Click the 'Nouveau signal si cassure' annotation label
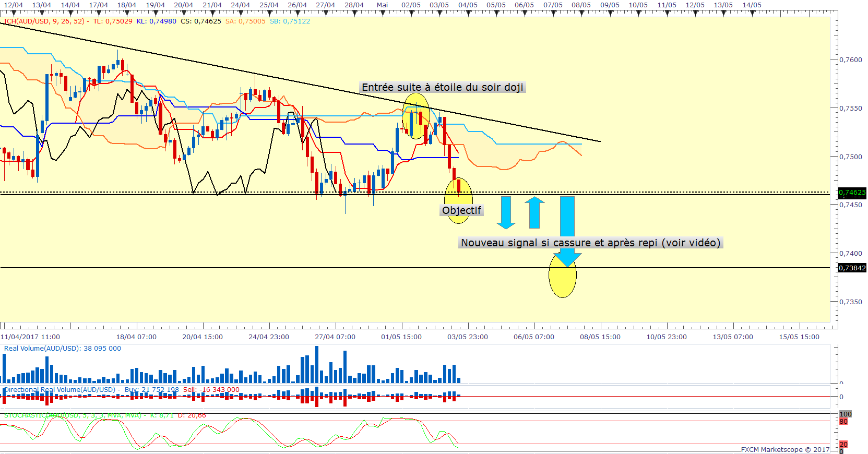 (x=590, y=243)
